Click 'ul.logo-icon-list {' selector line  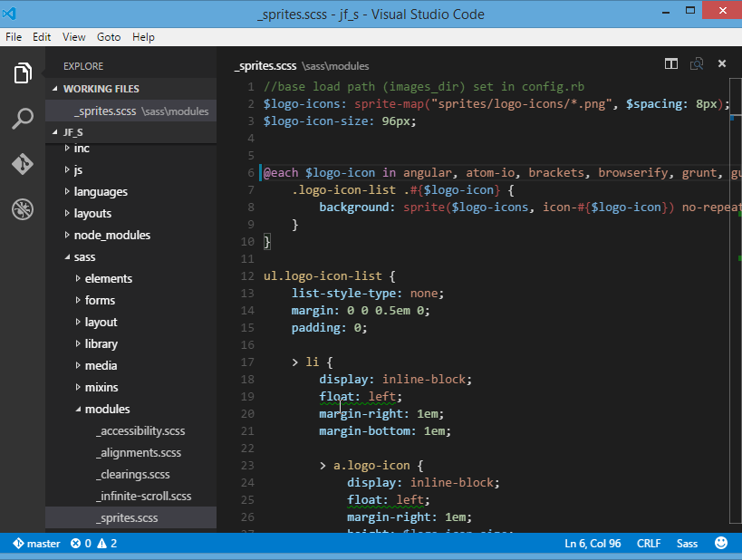330,276
